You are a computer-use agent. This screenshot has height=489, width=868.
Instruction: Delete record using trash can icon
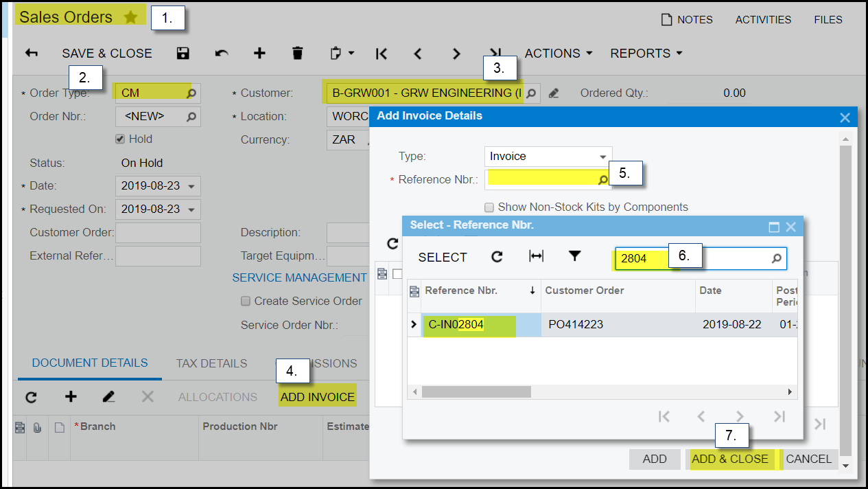[297, 54]
